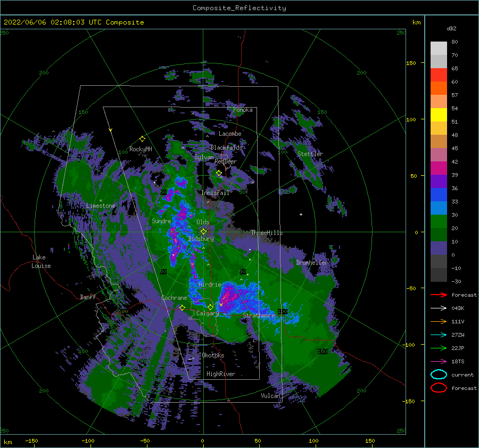Select the 65 dBZ red swatch
The width and height of the screenshot is (479, 448).
point(439,75)
